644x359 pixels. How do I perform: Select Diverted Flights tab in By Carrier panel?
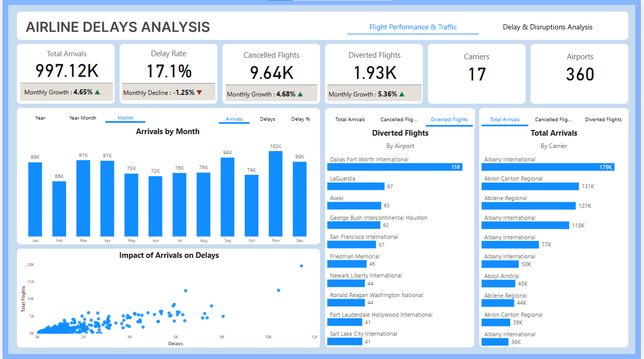603,120
